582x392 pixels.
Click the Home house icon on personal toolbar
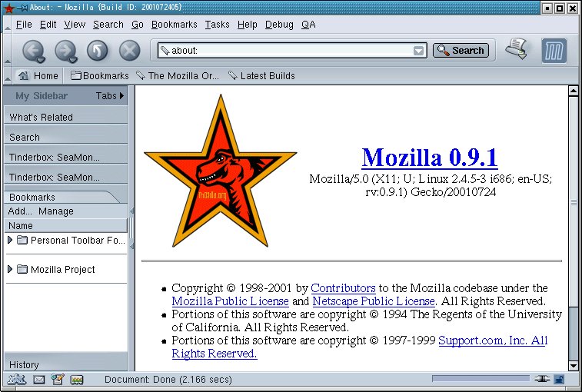(x=24, y=76)
